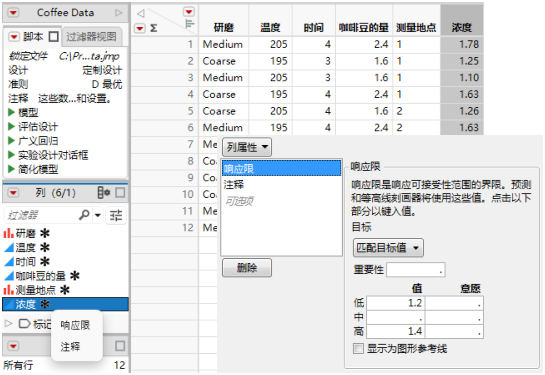
Task: Click the Coarse cell in row 2
Action: tap(223, 61)
